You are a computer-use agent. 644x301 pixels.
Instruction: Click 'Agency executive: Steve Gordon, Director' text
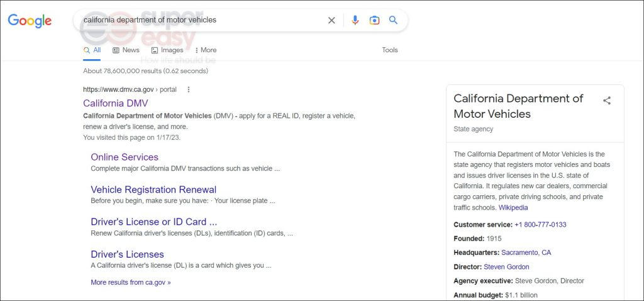(x=519, y=281)
